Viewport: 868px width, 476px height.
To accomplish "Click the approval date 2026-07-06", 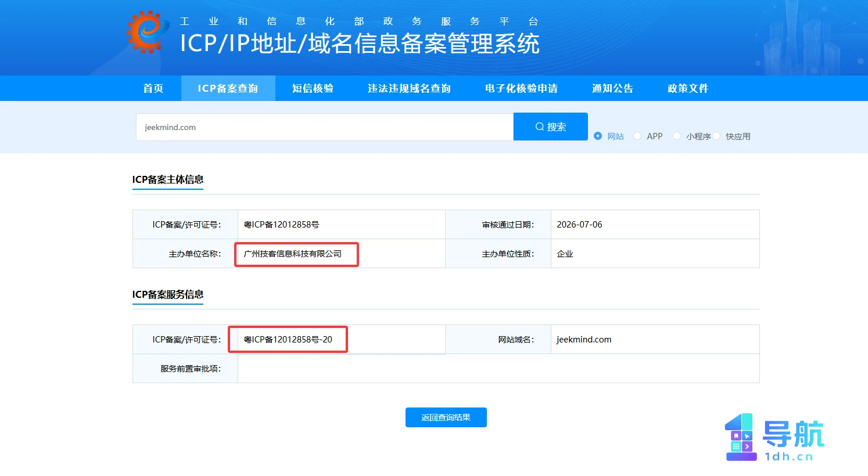I will 579,225.
